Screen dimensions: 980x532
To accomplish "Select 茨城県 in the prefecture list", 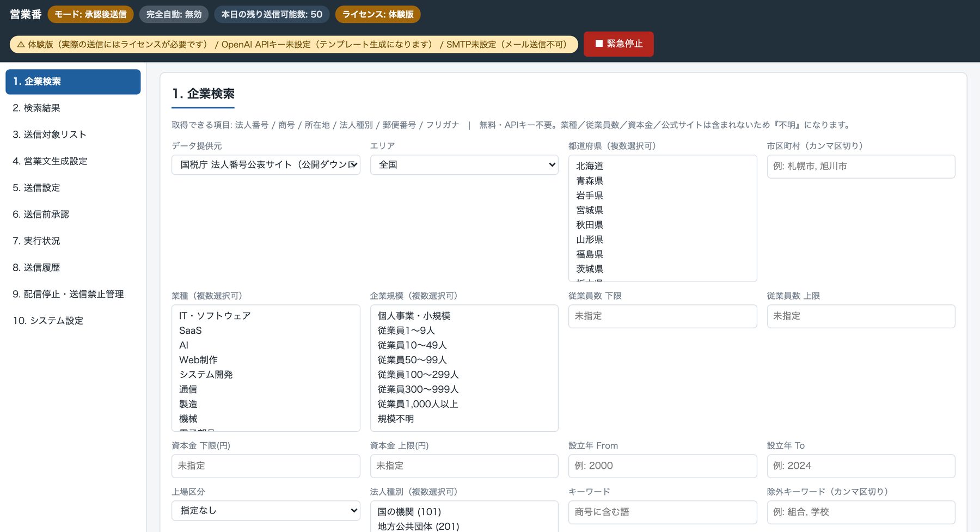I will coord(663,269).
